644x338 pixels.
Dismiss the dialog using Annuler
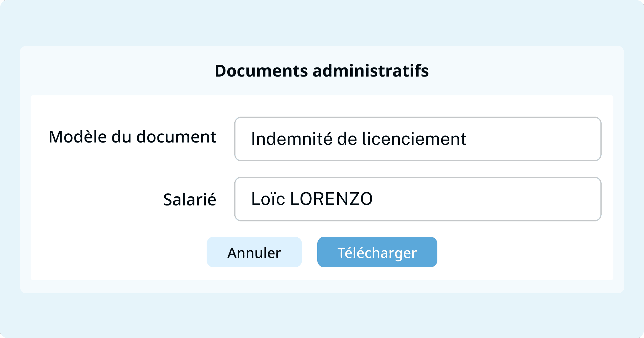[x=254, y=252]
